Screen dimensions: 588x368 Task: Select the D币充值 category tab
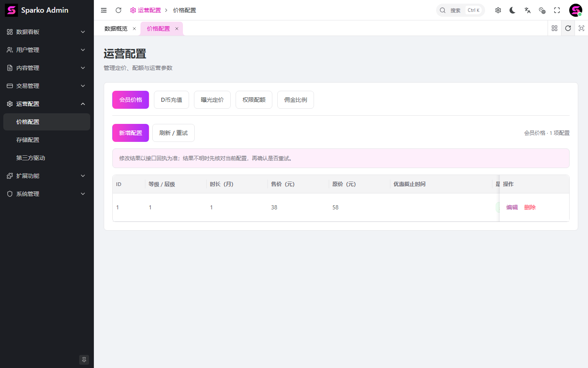pos(171,100)
